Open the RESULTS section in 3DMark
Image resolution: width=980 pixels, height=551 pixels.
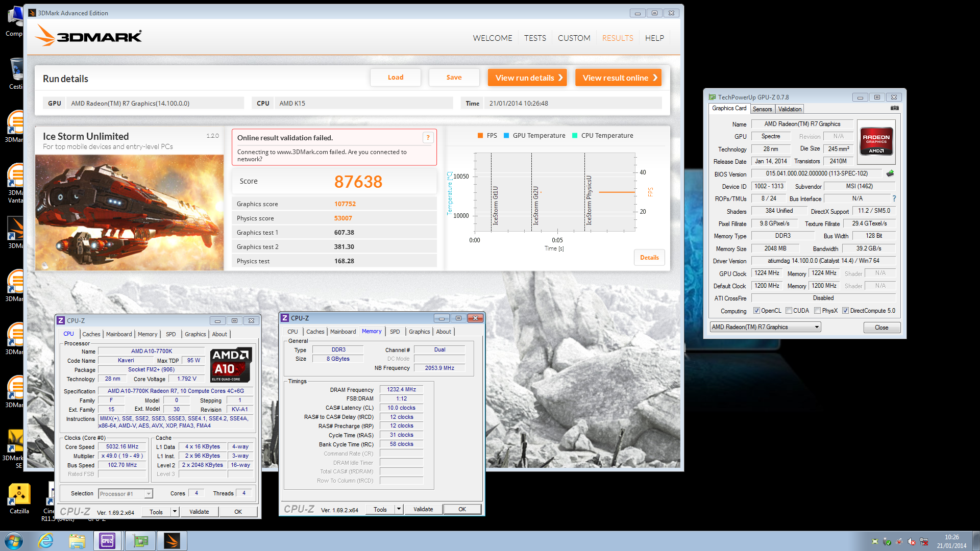coord(618,38)
